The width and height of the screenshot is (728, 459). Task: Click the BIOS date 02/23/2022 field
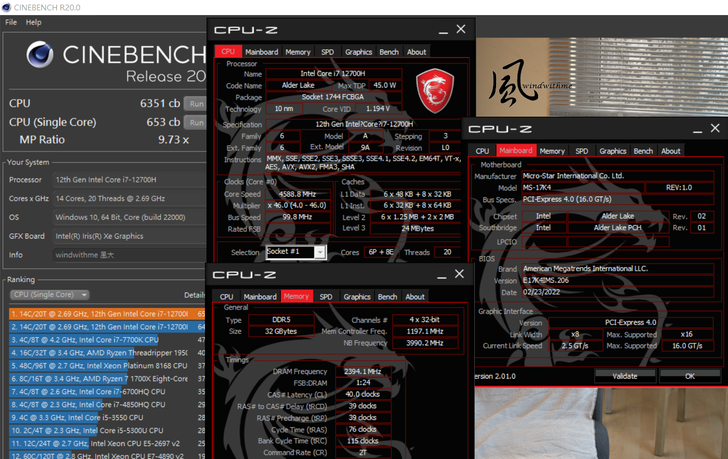[618, 292]
